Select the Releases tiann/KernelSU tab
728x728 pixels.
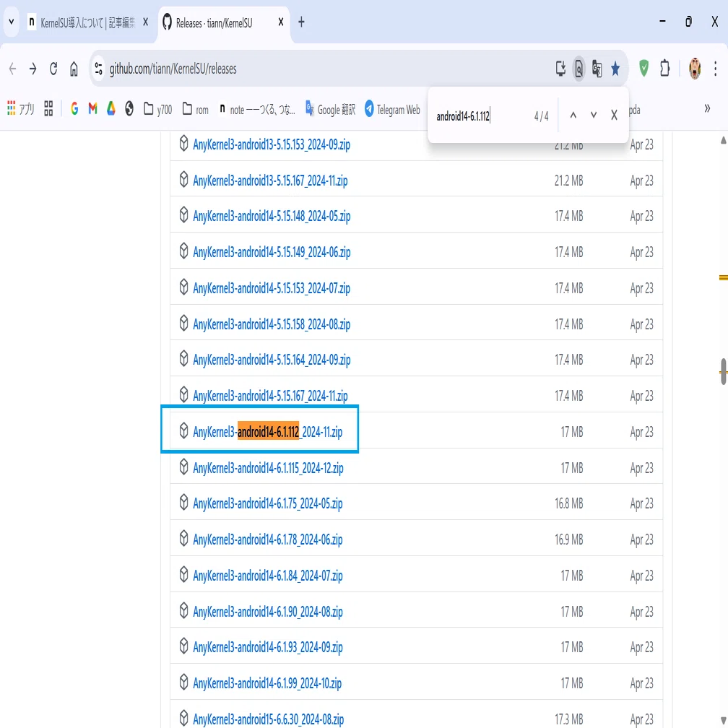tap(214, 23)
